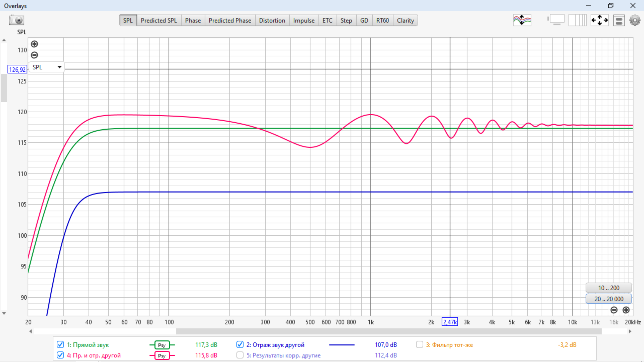Enable trace 3 Фильтр тот-же checkbox
The width and height of the screenshot is (644, 362).
[x=419, y=345]
